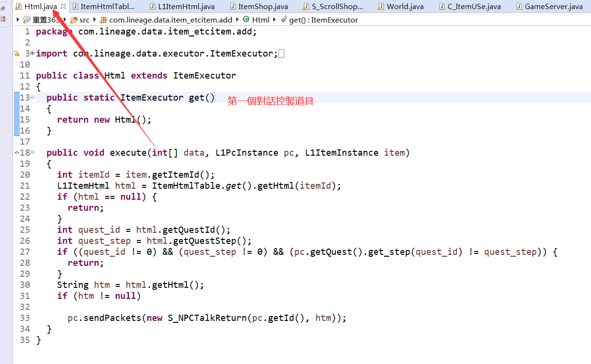591x364 pixels.
Task: Click 'get_step' on line 27
Action: pos(390,252)
